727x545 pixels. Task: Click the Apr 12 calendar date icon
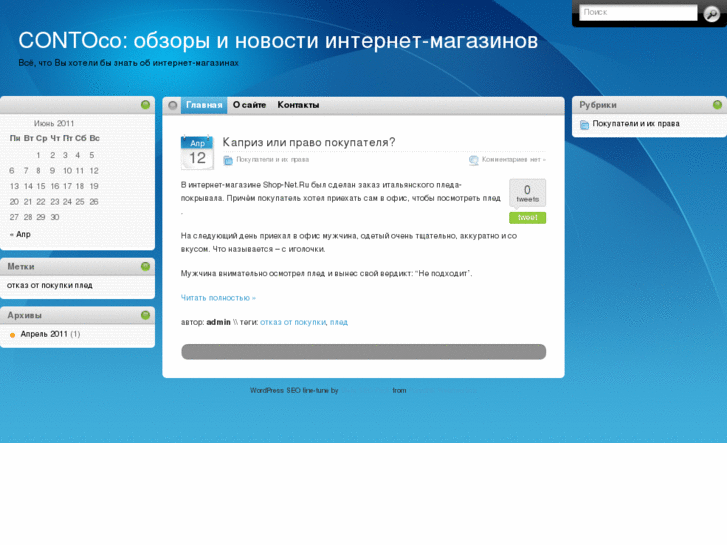pos(197,153)
